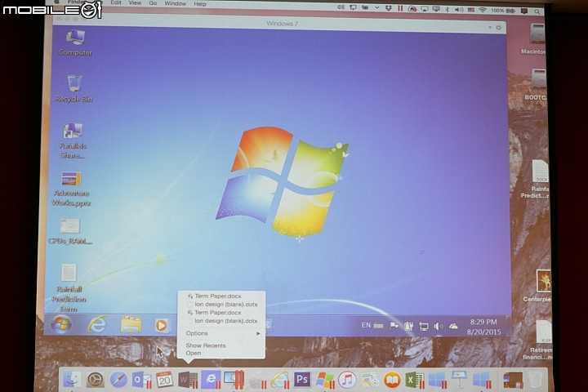Click the cloud icon in the Windows tray

point(453,327)
